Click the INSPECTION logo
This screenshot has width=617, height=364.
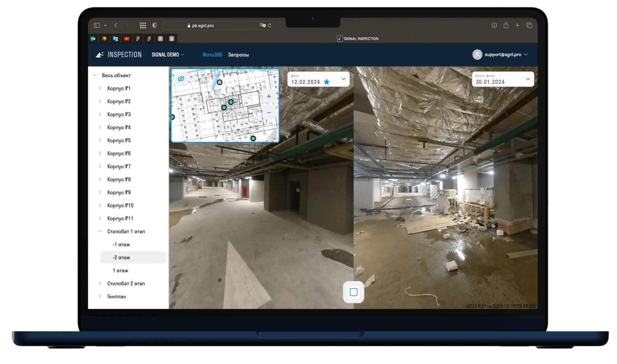pos(119,55)
